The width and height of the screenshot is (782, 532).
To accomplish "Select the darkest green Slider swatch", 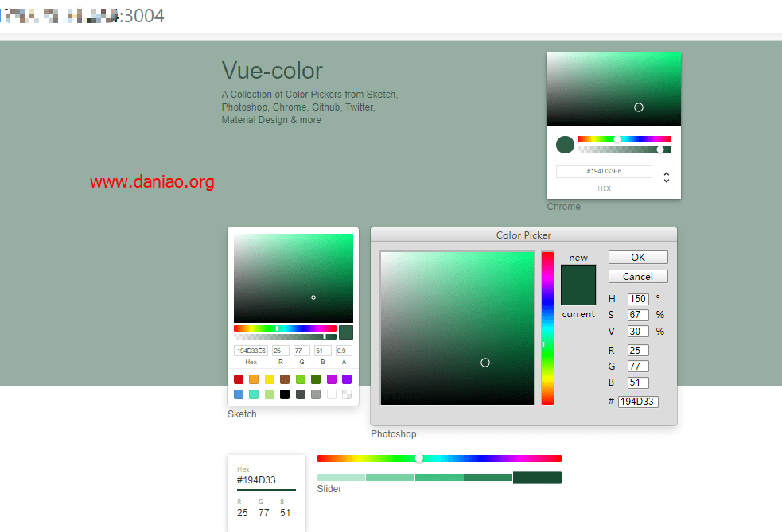I will [x=537, y=478].
